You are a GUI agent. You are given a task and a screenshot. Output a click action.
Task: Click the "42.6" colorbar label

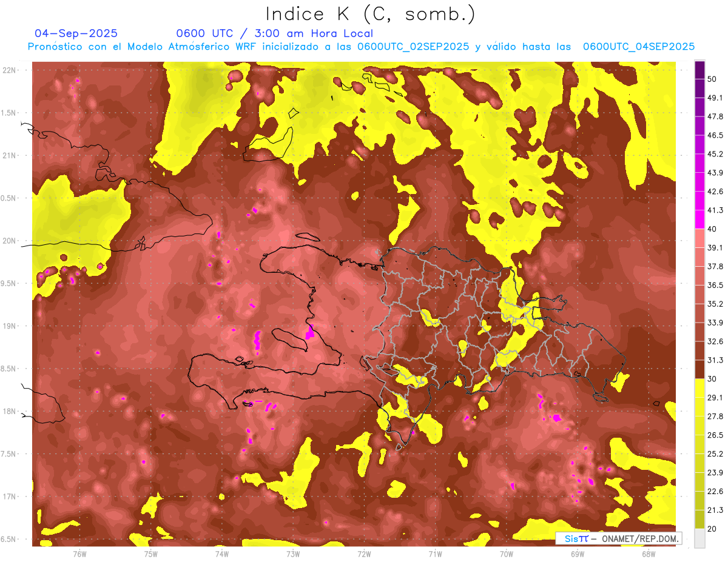click(x=715, y=192)
